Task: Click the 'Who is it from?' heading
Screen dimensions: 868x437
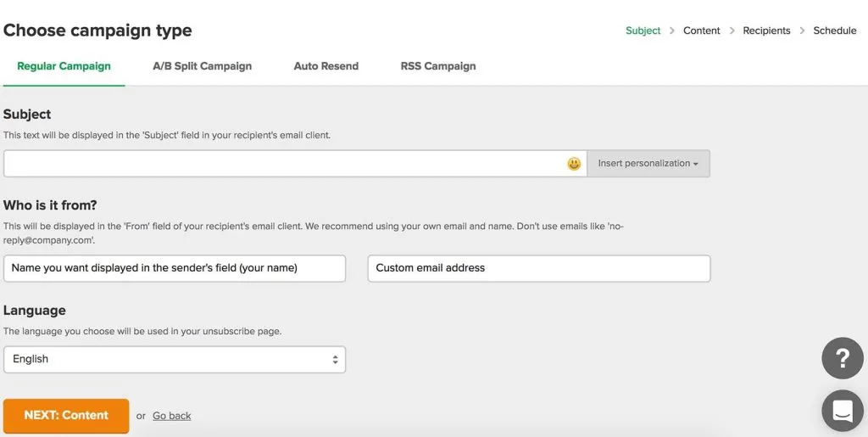Action: pyautogui.click(x=50, y=205)
